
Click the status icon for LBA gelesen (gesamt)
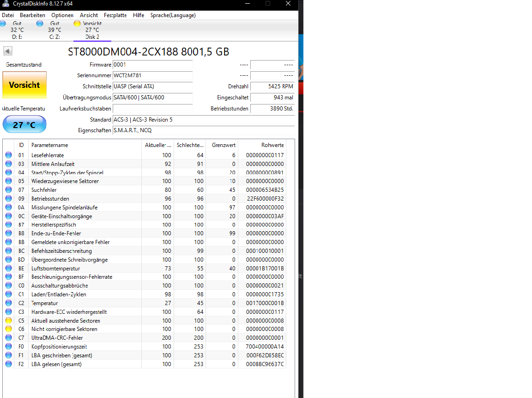(x=8, y=364)
